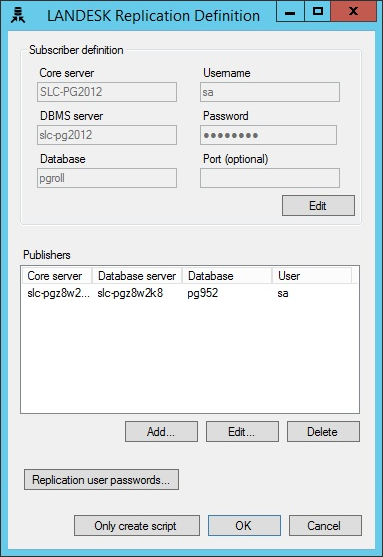Delete the selected publisher
Screen dimensions: 383x557
[x=323, y=432]
